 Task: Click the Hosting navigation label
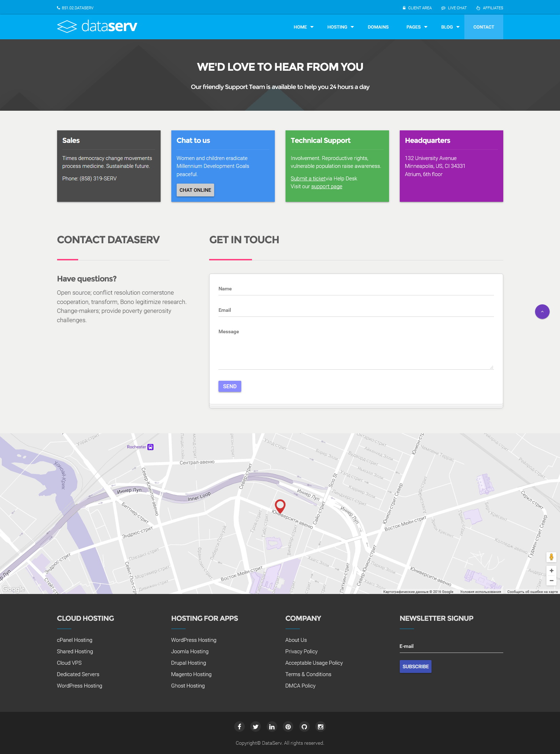coord(337,27)
